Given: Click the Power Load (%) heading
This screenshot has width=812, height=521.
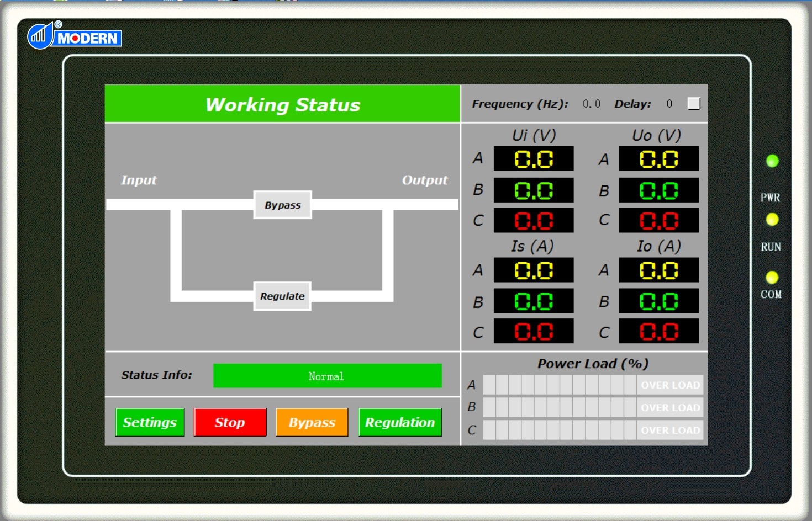Looking at the screenshot, I should (593, 364).
